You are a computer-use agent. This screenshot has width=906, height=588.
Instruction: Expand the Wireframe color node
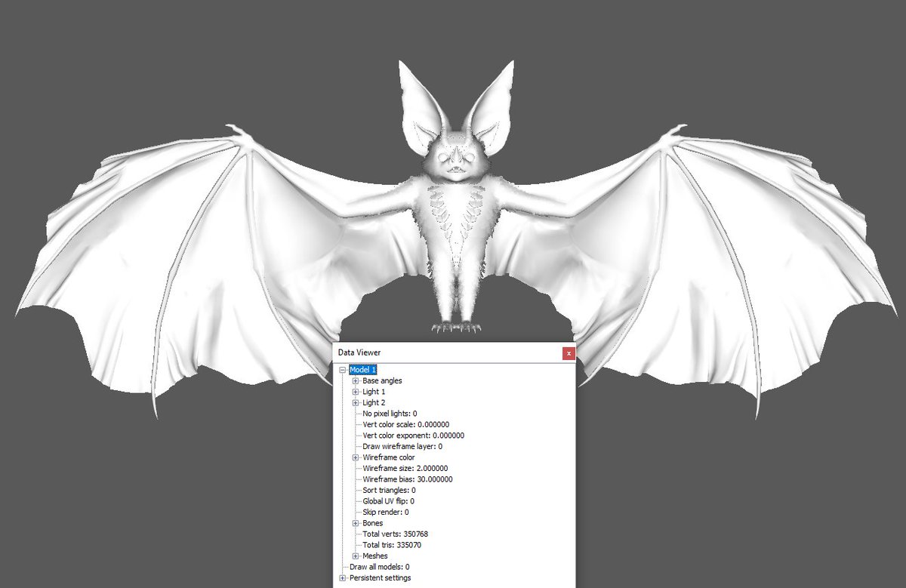click(356, 457)
